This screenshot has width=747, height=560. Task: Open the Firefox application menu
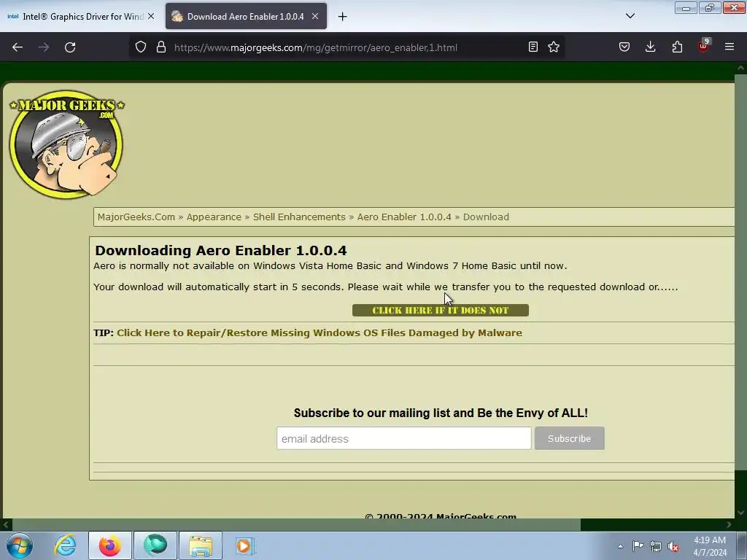(729, 47)
